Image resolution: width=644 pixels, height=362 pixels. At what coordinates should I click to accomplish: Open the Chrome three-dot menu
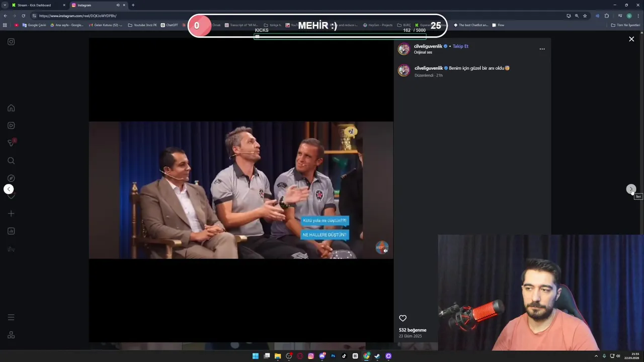[x=638, y=16]
